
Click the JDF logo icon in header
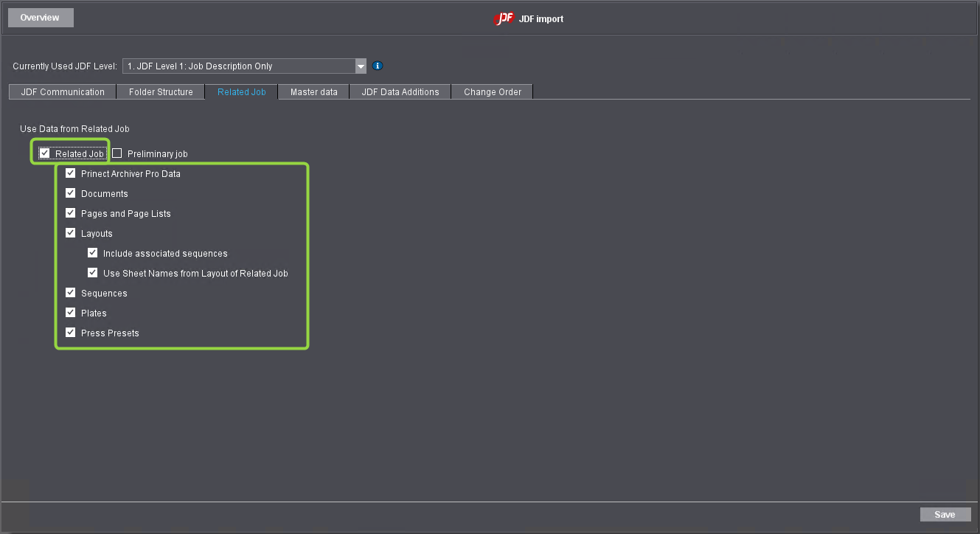pos(504,18)
